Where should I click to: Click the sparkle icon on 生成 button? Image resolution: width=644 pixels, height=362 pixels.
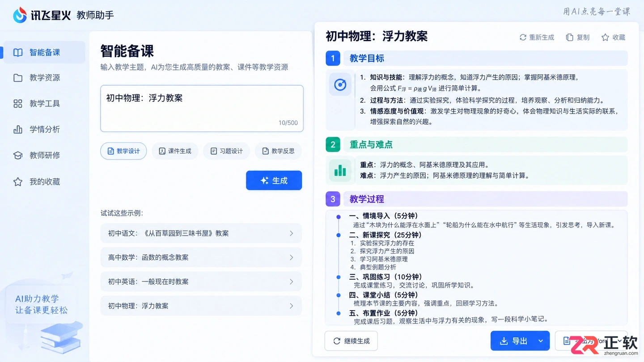[x=264, y=181]
